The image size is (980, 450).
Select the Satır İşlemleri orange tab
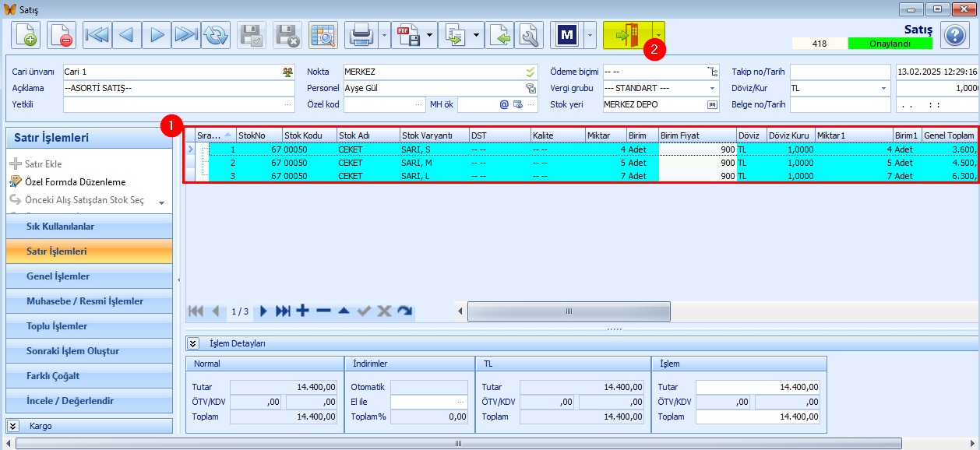[89, 251]
